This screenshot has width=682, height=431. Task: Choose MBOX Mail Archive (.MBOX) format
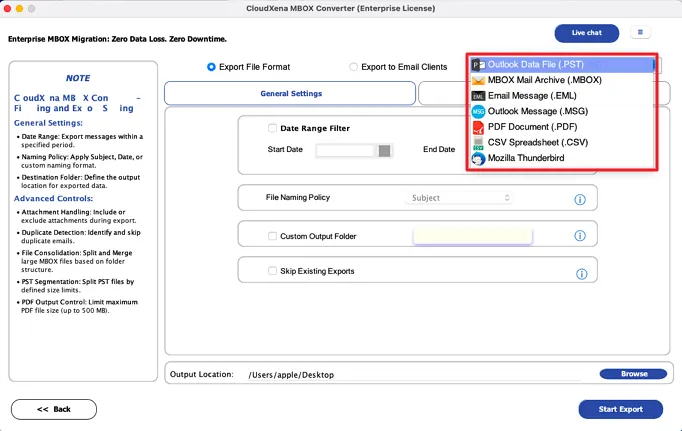562,80
